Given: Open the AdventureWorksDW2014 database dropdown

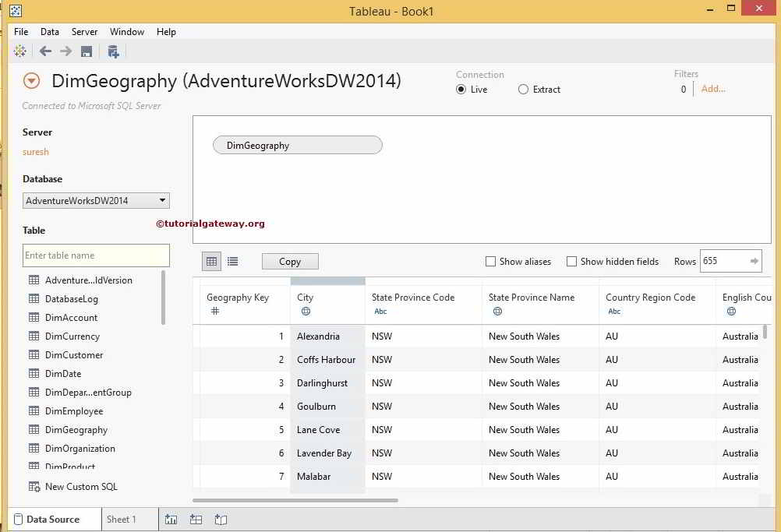Looking at the screenshot, I should tap(96, 201).
